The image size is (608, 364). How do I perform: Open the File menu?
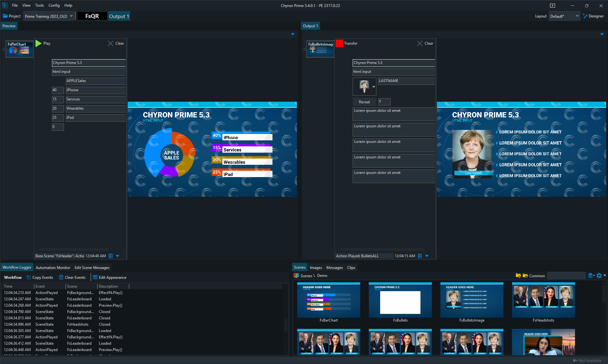(15, 5)
